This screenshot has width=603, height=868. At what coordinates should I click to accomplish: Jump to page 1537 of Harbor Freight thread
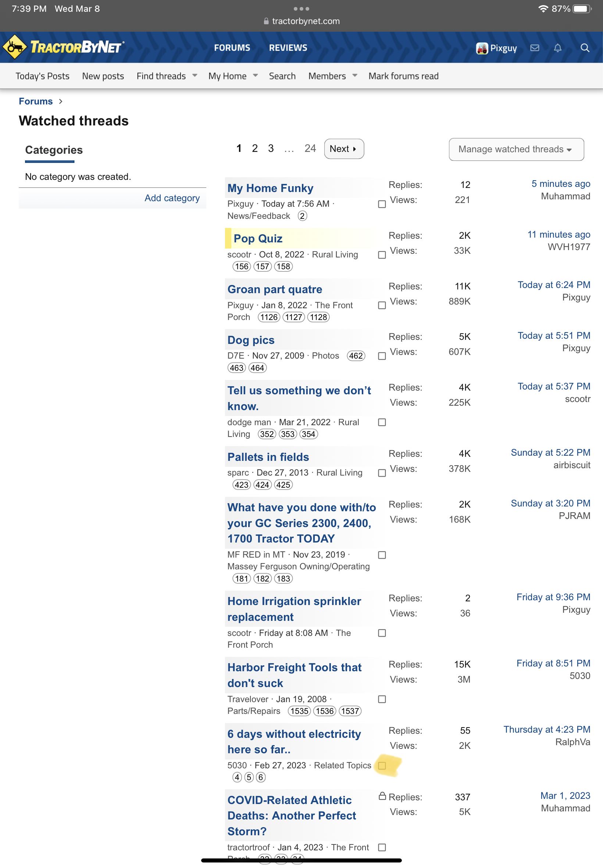350,711
